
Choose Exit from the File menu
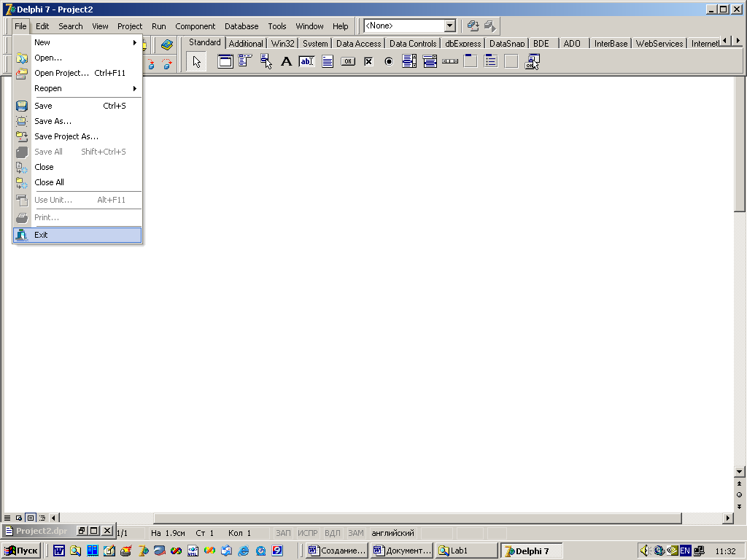click(77, 235)
